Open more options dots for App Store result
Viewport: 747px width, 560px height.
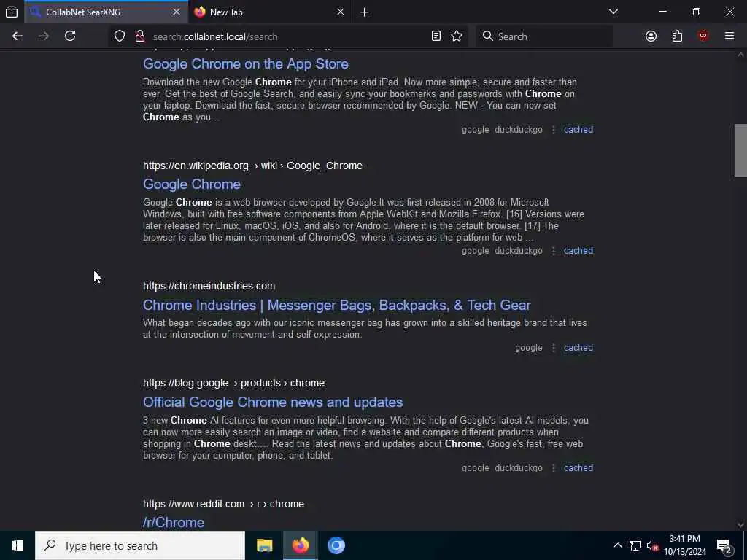click(553, 130)
